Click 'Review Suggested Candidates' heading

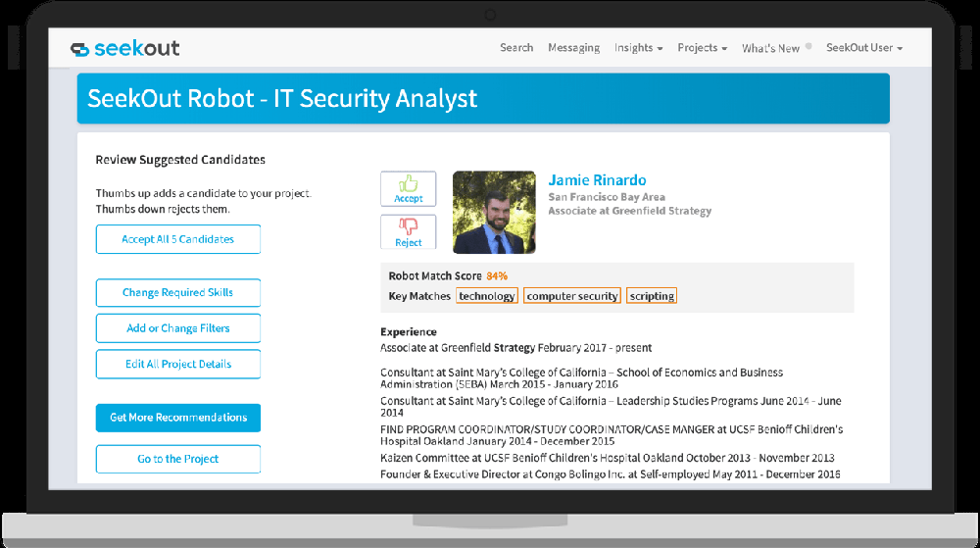[180, 160]
